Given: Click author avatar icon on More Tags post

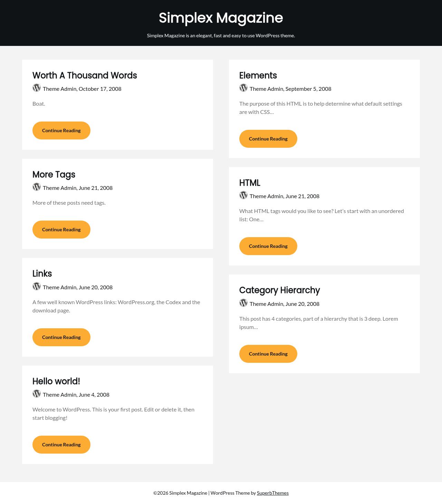Looking at the screenshot, I should coord(37,187).
